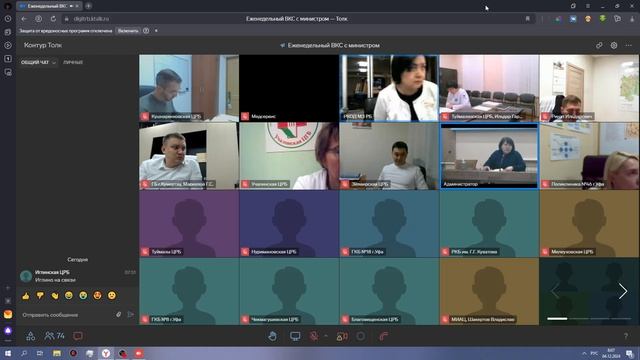Image resolution: width=640 pixels, height=360 pixels.
Task: Toggle the microphone mute button
Action: [x=314, y=336]
